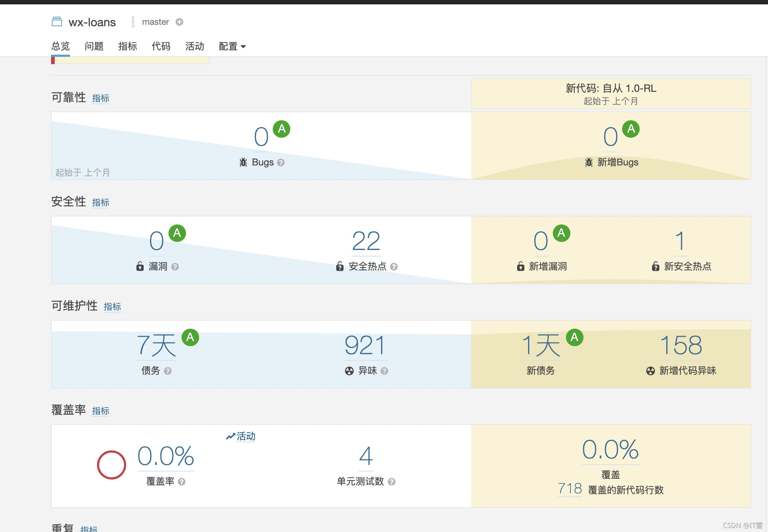
Task: Click the red coverage donut chart
Action: coord(112,465)
